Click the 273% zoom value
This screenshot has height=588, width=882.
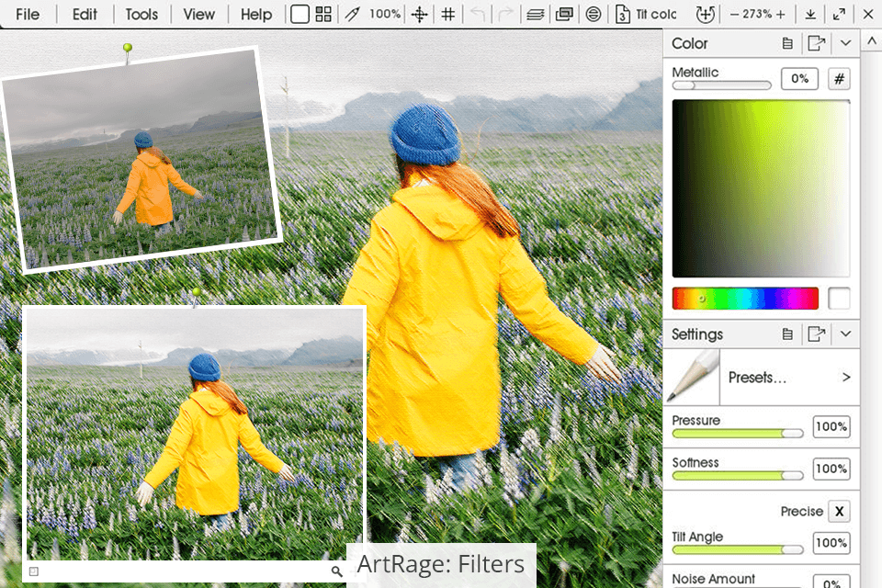point(757,14)
